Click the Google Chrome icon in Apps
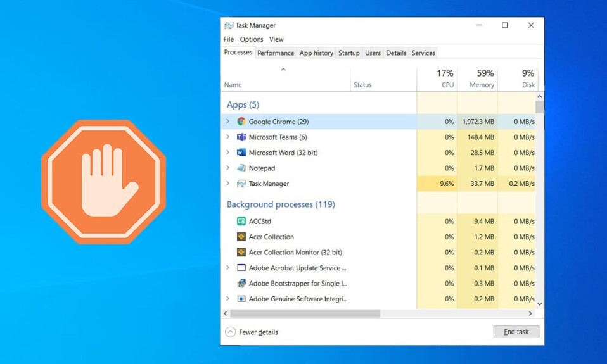Screen dimensions: 607x364 241,122
